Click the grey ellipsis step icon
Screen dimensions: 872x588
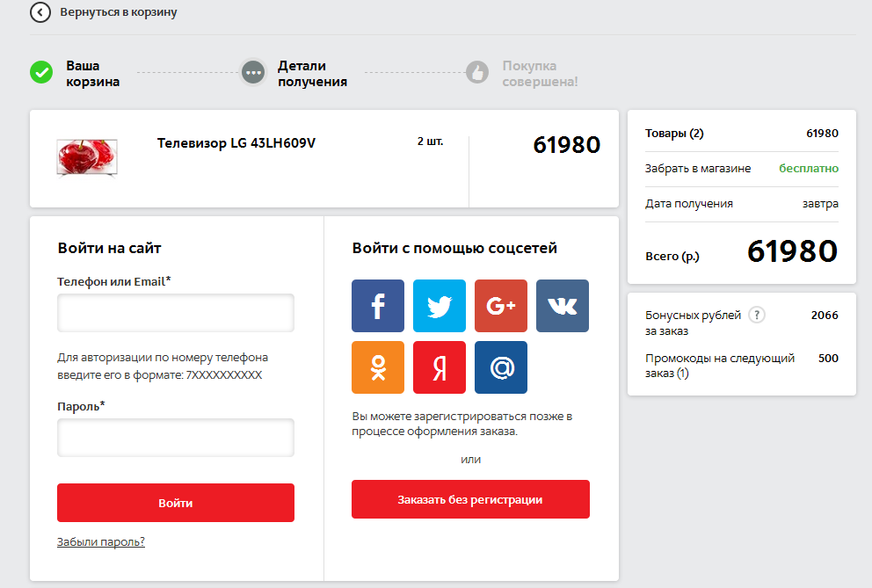pos(253,72)
